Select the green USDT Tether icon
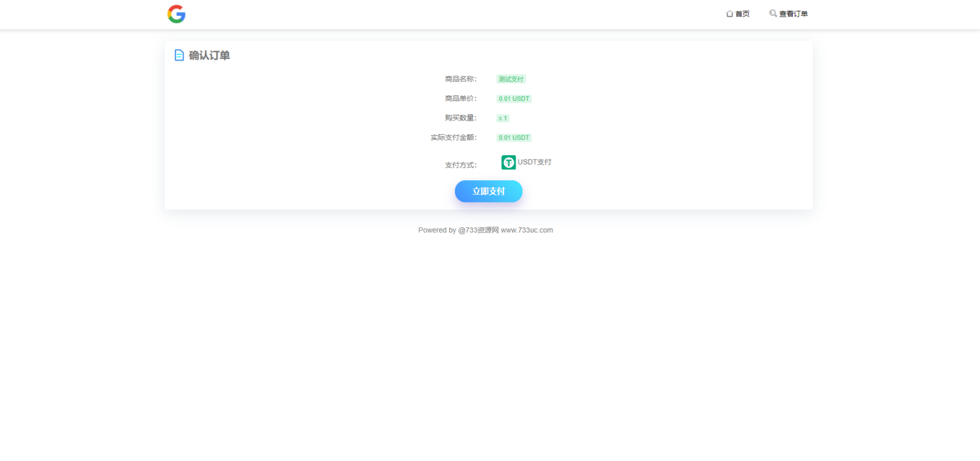 509,162
